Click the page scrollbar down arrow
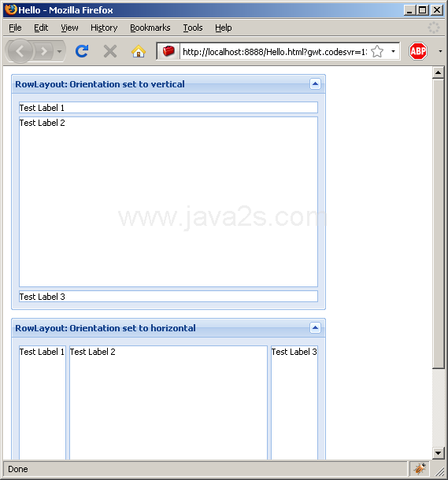Viewport: 448px width, 480px height. pos(438,452)
